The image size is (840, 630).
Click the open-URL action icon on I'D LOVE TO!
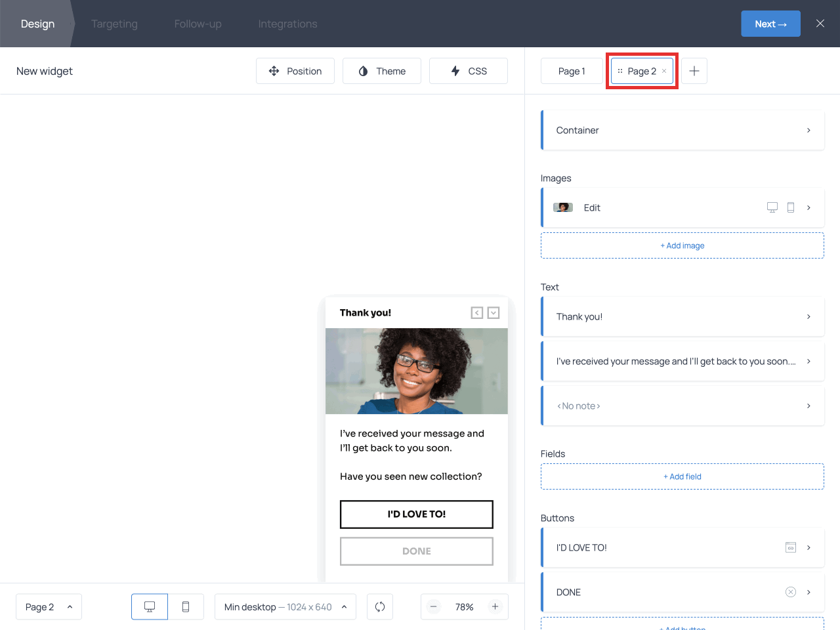point(791,547)
